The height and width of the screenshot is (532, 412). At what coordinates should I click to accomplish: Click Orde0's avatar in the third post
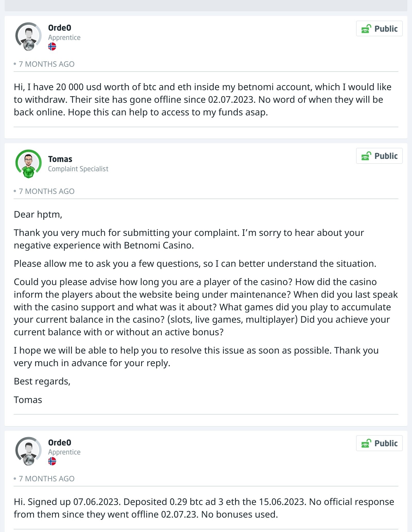28,451
